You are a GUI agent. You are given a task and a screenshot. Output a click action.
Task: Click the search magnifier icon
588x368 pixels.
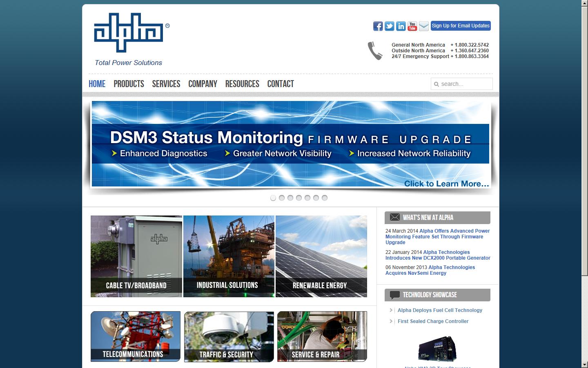(437, 84)
